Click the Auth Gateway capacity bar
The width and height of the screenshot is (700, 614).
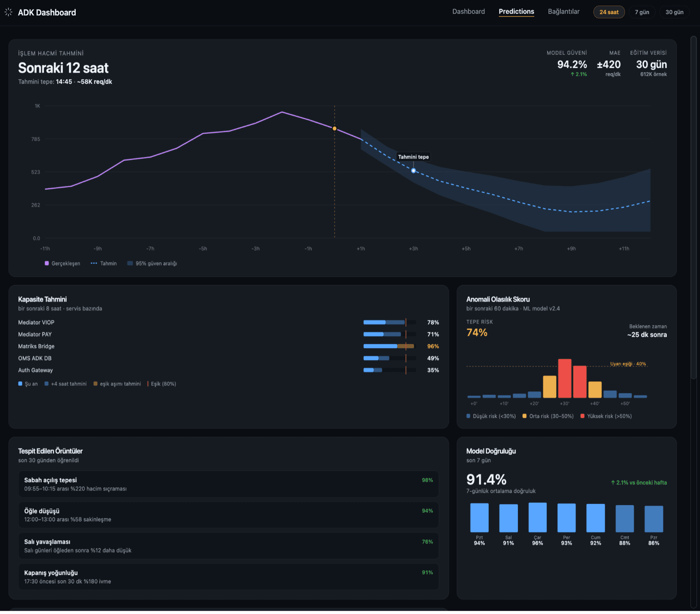click(389, 370)
